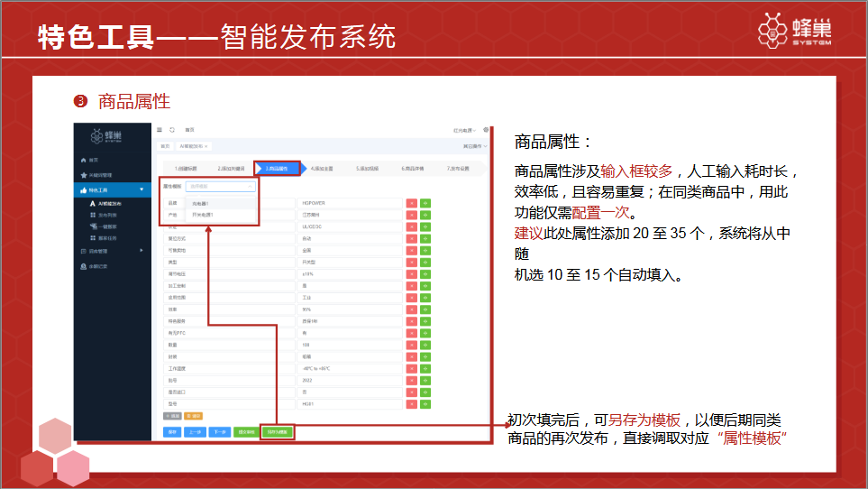Go to step 7.发布设置
The image size is (868, 489).
click(x=458, y=169)
